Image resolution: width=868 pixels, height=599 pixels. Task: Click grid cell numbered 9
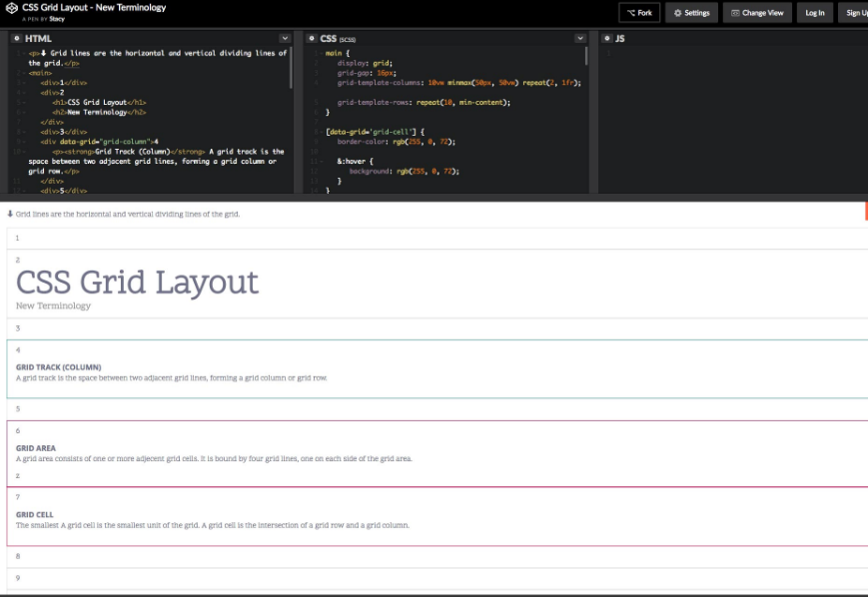(437, 579)
